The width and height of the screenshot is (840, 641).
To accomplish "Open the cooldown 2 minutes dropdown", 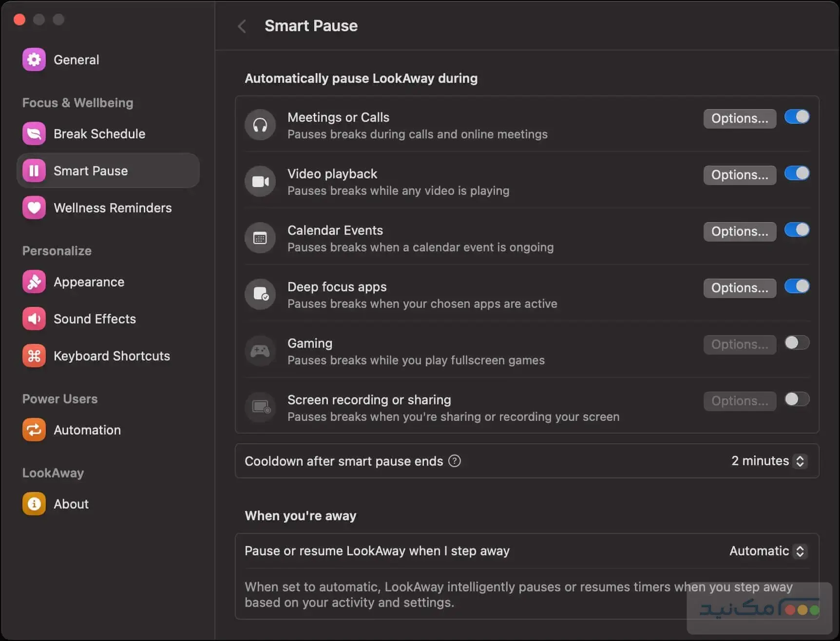I will 769,461.
